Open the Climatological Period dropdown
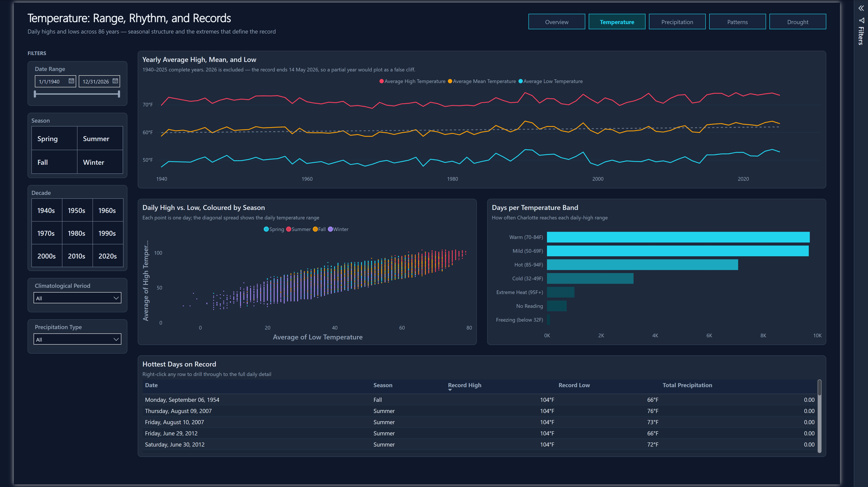The height and width of the screenshot is (487, 868). [77, 298]
